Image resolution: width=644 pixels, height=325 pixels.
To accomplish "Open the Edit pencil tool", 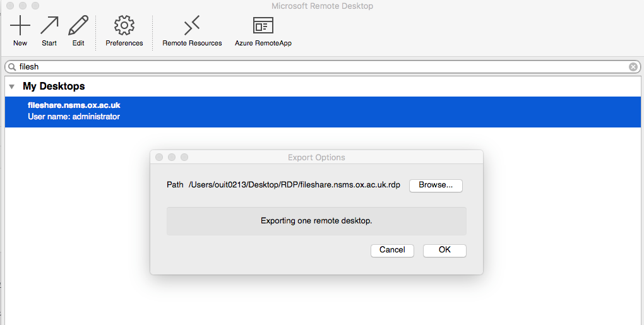I will (x=78, y=26).
